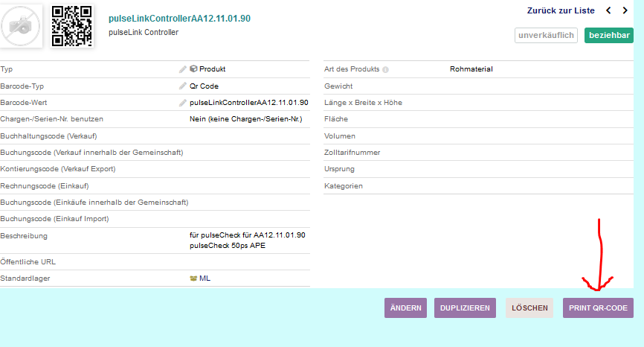Click the Standardlager label
Viewport: 644px width, 347px height.
point(25,278)
